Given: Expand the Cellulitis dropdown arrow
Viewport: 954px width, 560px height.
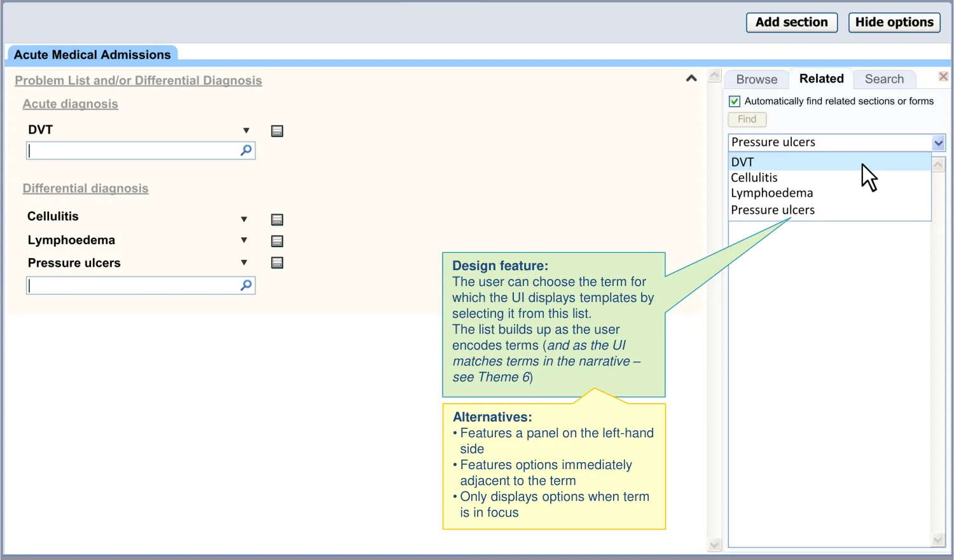Looking at the screenshot, I should 244,219.
